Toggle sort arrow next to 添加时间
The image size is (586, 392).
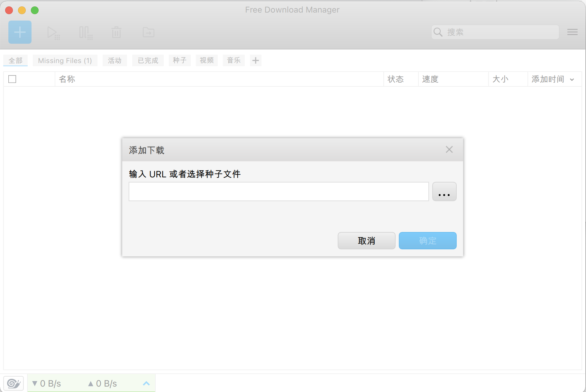tap(572, 80)
